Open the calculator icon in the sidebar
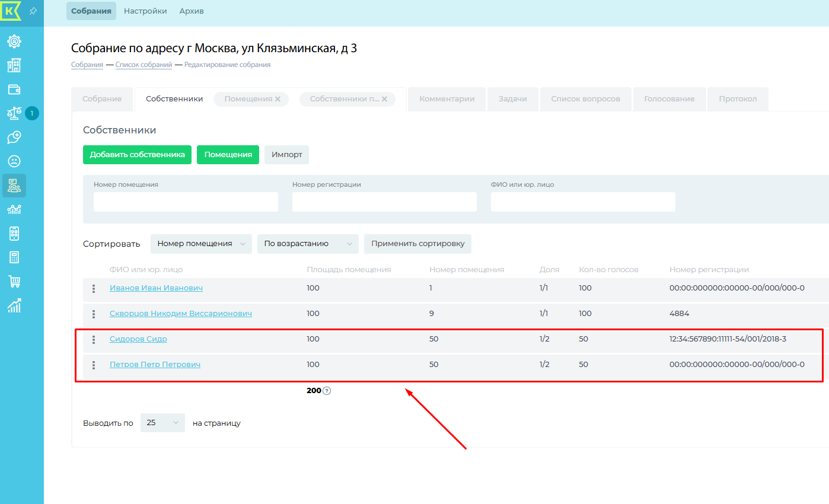This screenshot has width=829, height=504. tap(14, 257)
